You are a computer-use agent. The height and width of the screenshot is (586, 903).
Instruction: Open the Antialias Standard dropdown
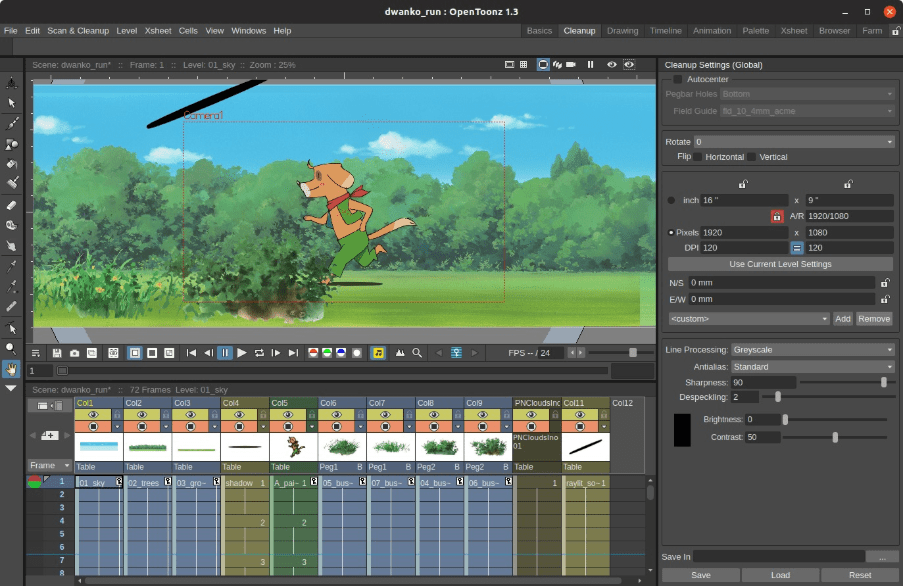[x=811, y=366]
